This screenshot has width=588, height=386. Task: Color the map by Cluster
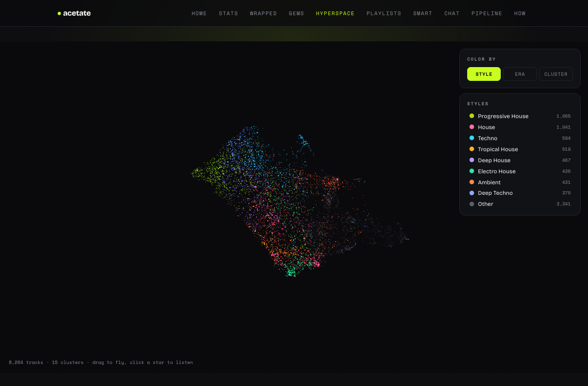point(556,74)
